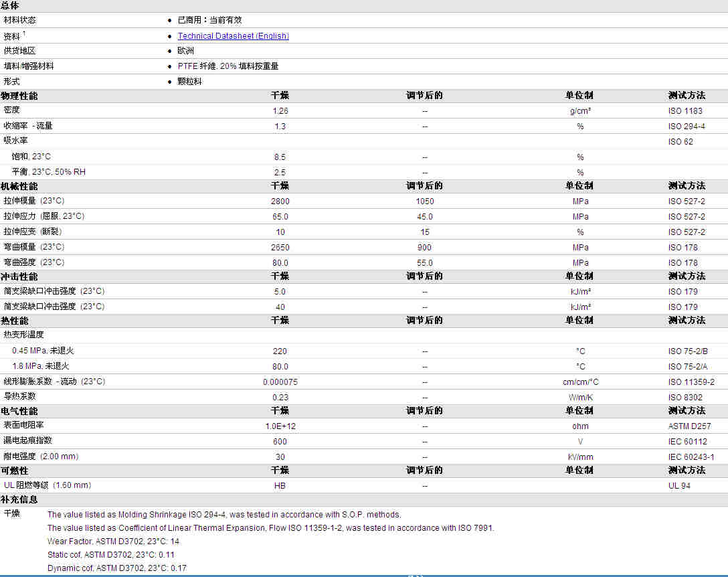Click ISO 75-2/A test method
The height and width of the screenshot is (577, 728).
688,367
